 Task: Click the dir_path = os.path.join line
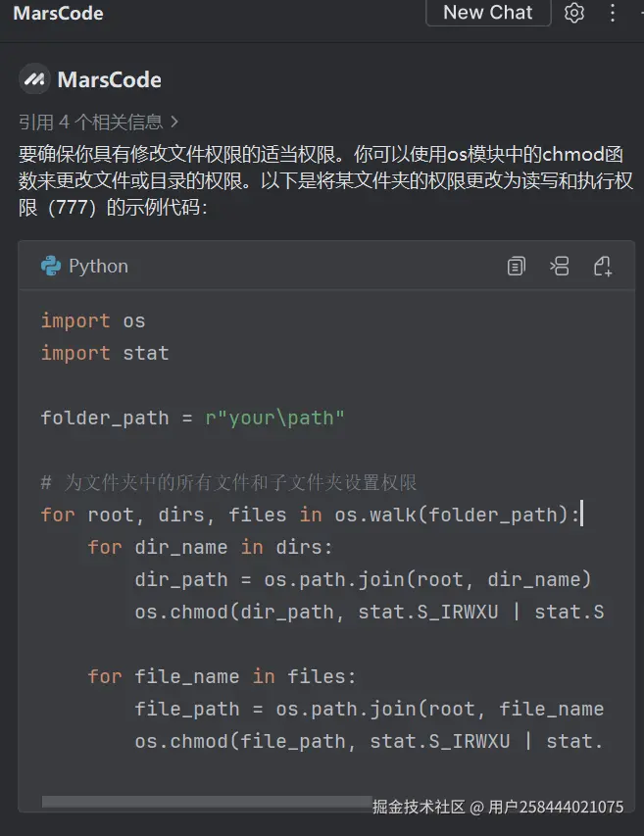point(363,579)
